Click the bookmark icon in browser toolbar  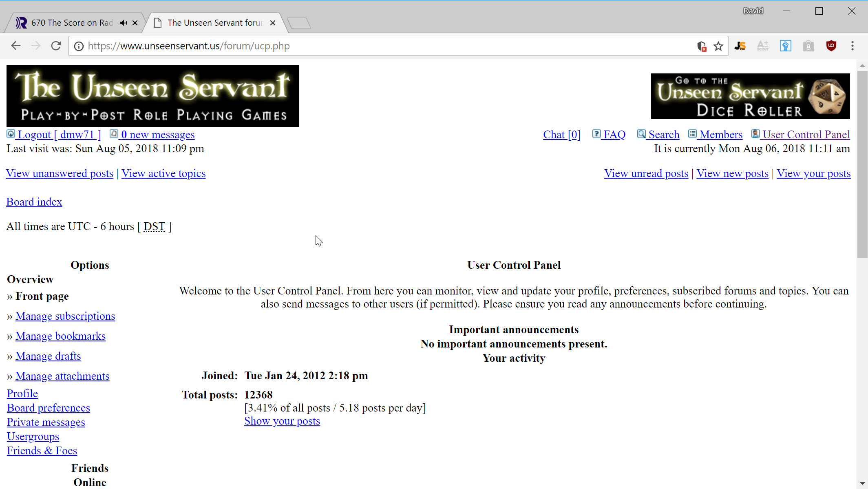point(720,46)
